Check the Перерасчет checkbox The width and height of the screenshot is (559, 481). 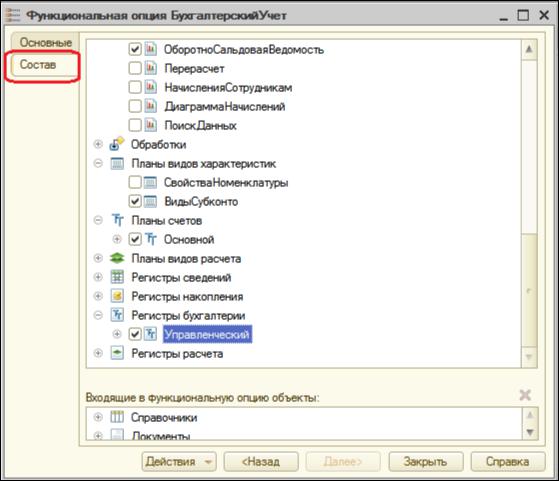click(135, 68)
